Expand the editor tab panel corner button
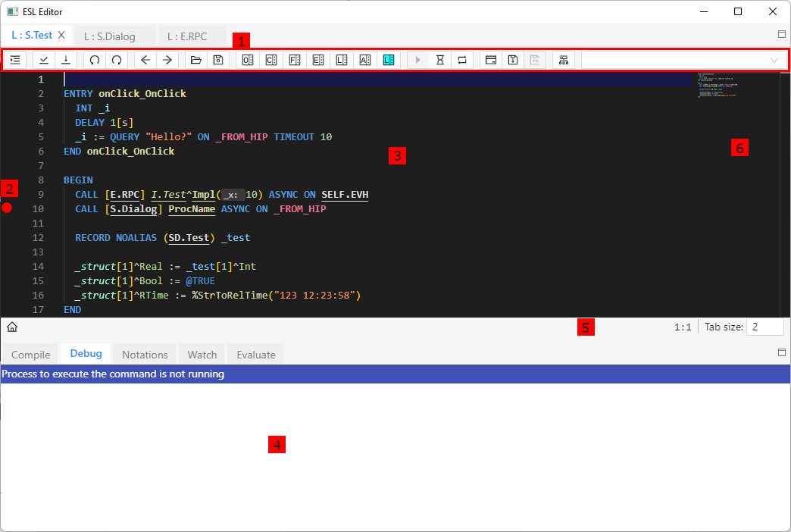Screen dimensions: 791x532 click(782, 34)
